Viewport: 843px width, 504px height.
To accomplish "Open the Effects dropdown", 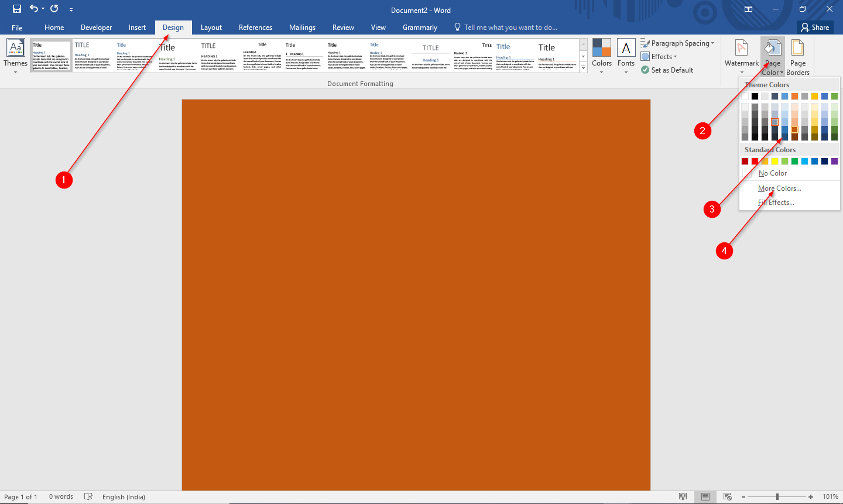I will 659,57.
